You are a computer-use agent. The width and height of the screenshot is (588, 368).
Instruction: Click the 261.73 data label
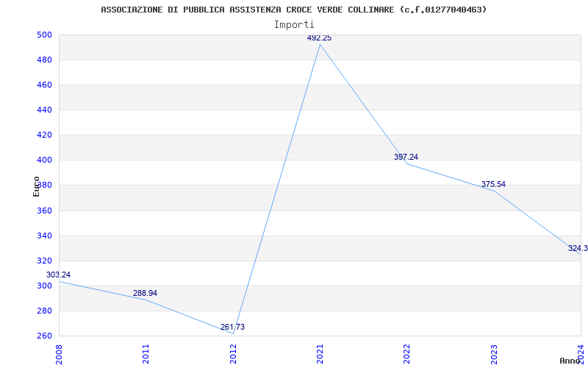coord(232,327)
